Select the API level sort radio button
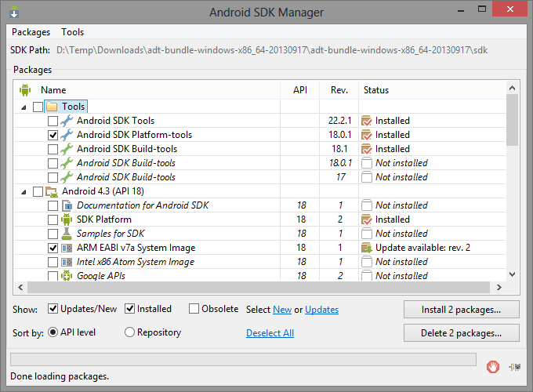Screen dimensions: 533x392 (53, 332)
